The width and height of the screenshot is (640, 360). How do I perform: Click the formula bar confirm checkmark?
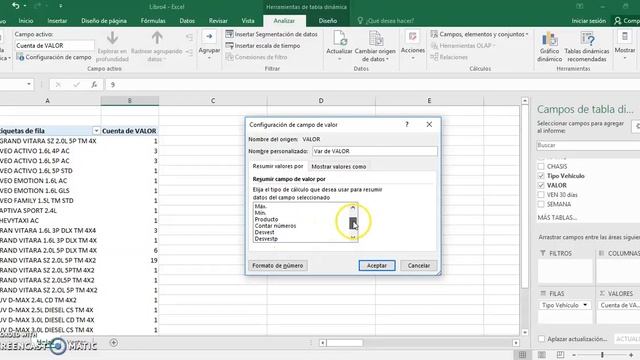(76, 84)
